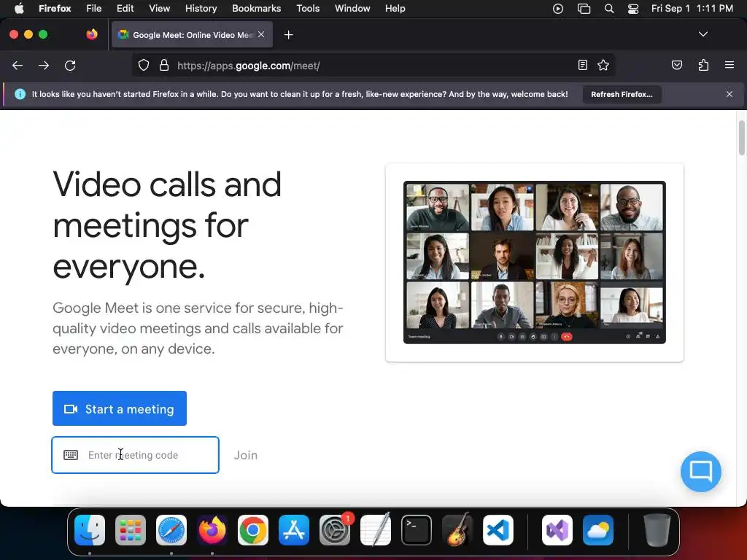
Task: Open tracking protection shield icon
Action: [144, 65]
